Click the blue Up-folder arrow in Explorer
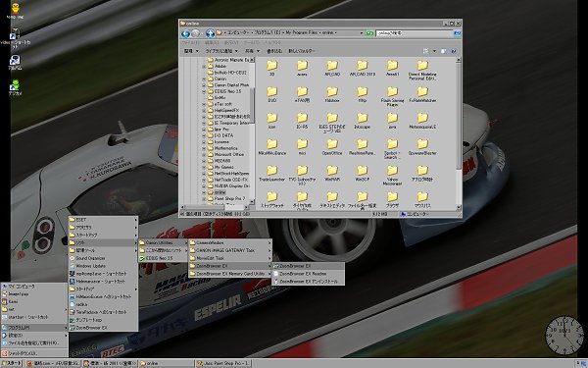This screenshot has width=588, height=368. [210, 33]
